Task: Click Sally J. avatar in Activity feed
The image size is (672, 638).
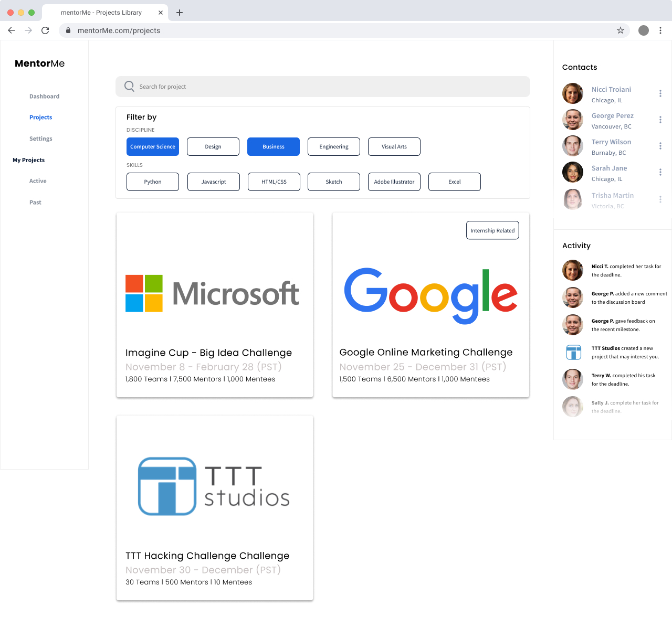Action: [x=573, y=407]
